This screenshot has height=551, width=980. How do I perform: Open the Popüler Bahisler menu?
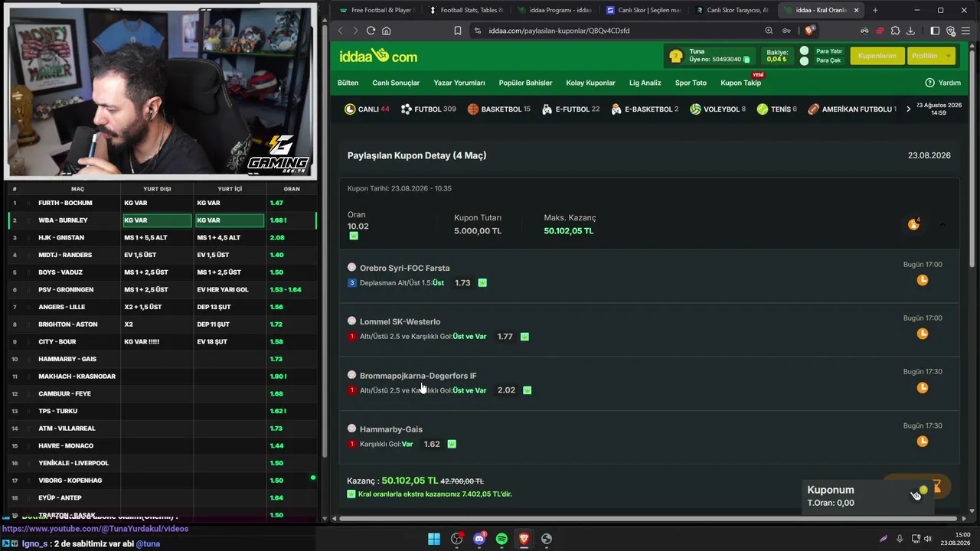point(525,83)
